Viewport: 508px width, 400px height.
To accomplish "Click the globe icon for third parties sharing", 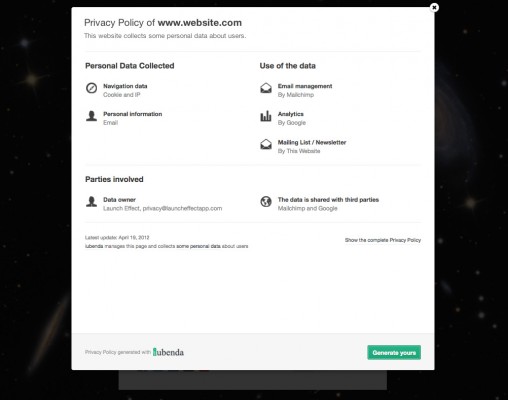I will click(266, 202).
